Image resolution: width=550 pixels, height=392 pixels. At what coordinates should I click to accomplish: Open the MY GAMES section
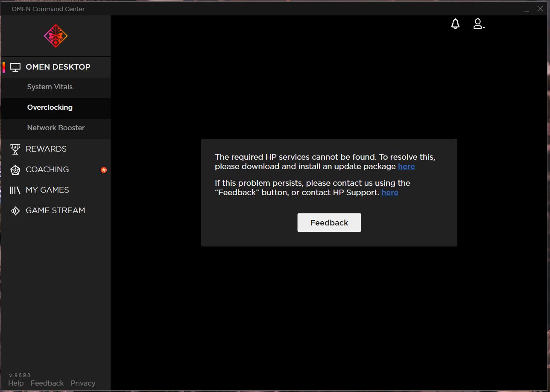56,190
